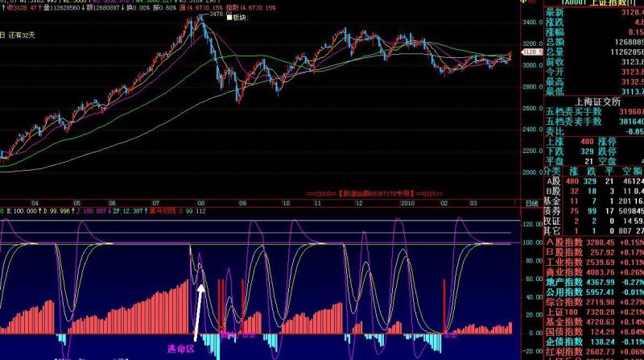Click the D:99.996 indicator value
The width and height of the screenshot is (644, 360).
pyautogui.click(x=55, y=211)
